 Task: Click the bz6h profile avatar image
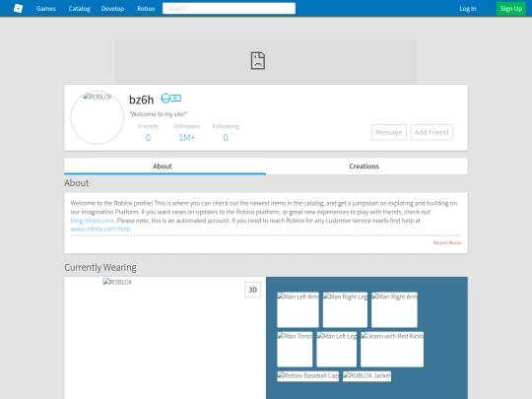click(x=98, y=117)
